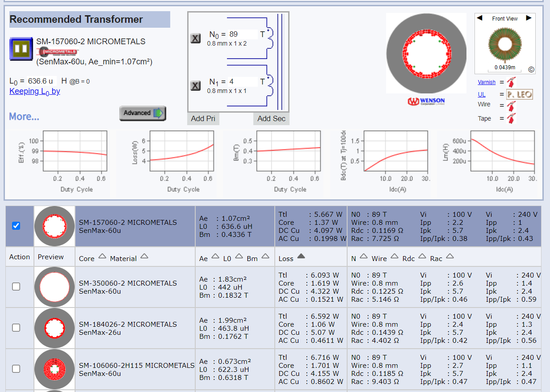Open the Varnish link
This screenshot has height=392, width=550.
point(487,82)
